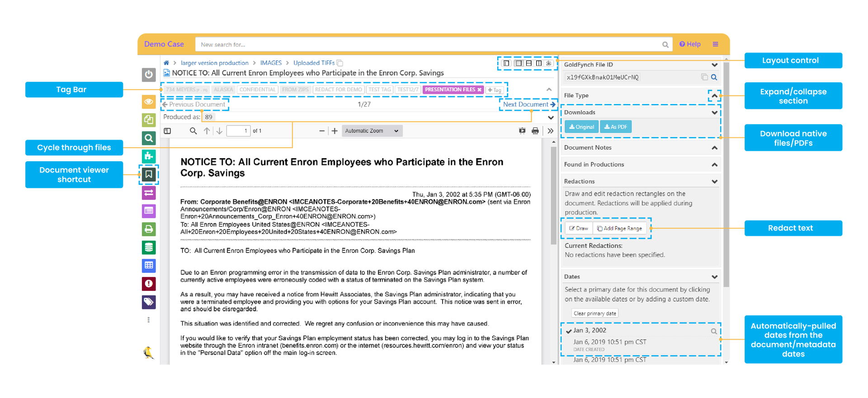Toggle the CONFIDENTIAL tag
The image size is (868, 398).
coord(257,90)
